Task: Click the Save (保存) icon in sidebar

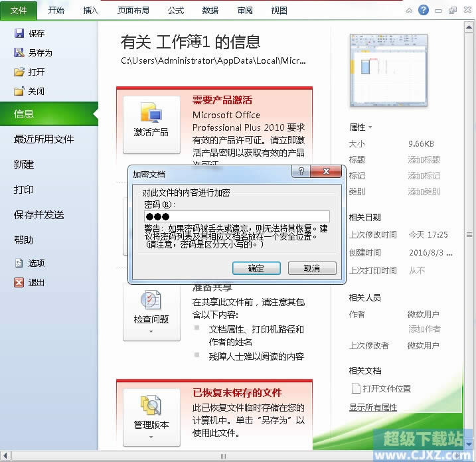Action: coord(19,33)
